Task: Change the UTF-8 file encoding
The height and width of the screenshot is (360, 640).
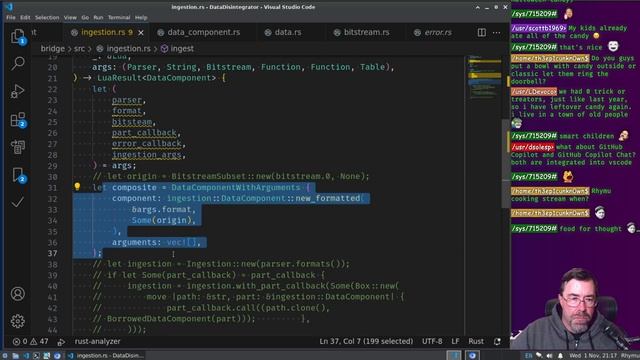Action: click(432, 342)
